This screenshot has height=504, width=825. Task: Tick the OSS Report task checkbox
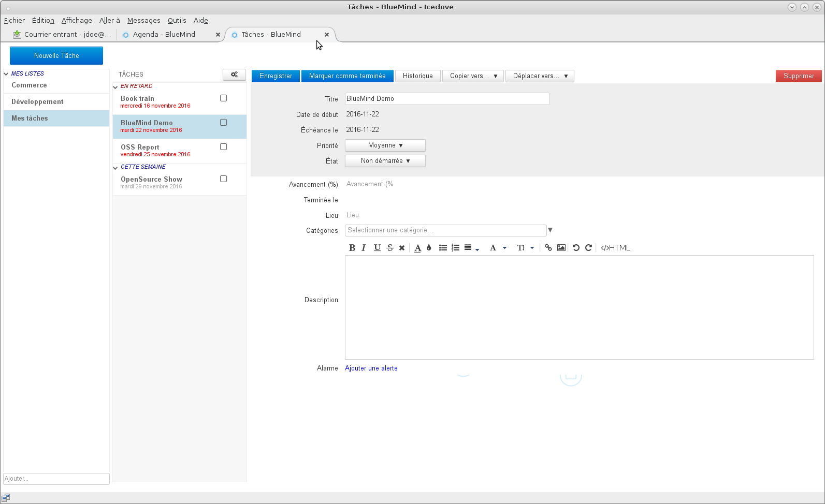[223, 147]
